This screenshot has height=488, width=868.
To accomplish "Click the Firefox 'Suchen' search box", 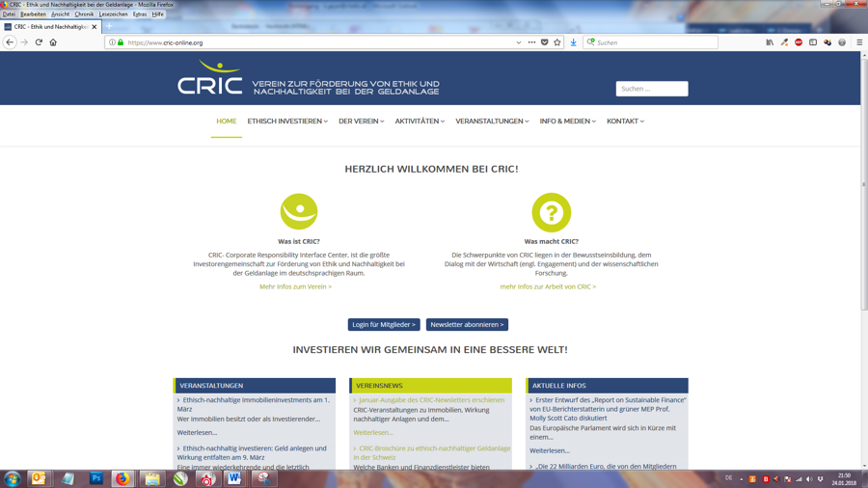I will 650,42.
